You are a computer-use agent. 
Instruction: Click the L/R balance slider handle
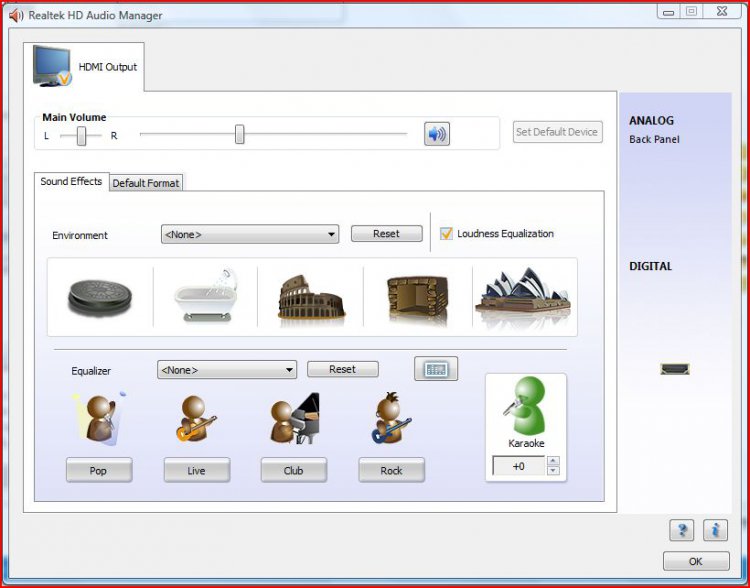82,136
